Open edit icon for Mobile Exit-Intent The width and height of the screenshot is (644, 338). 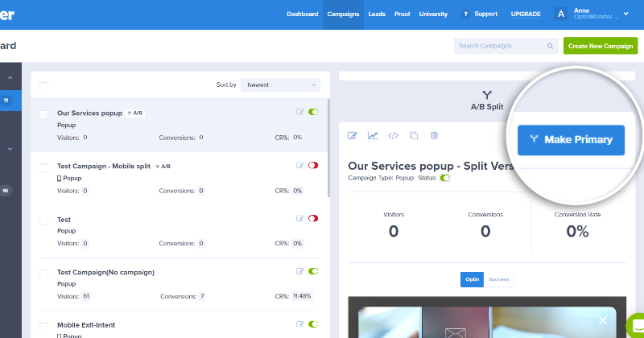pos(299,324)
